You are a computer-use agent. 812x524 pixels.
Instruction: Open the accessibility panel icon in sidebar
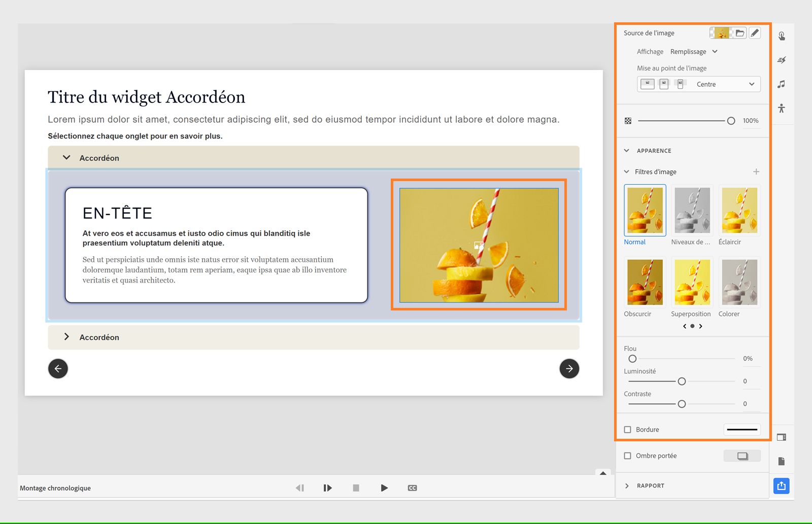(781, 108)
